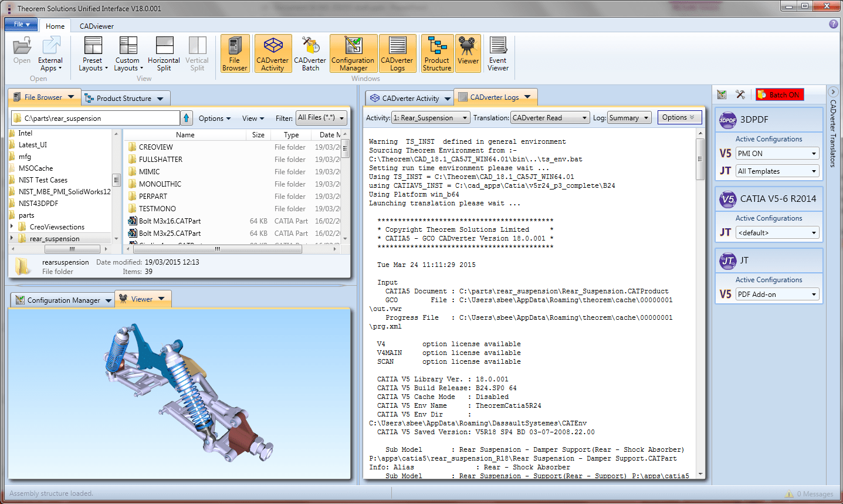Open the Event Viewer icon
This screenshot has height=504, width=843.
[x=497, y=53]
